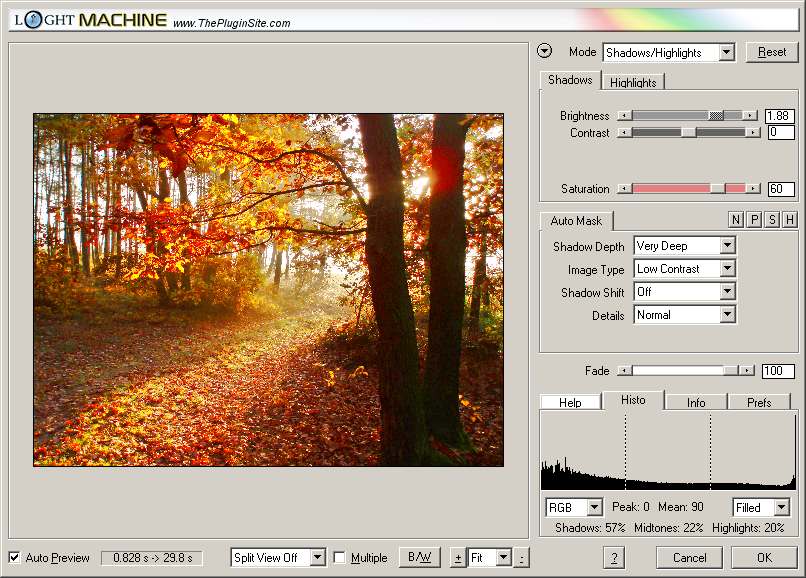This screenshot has width=806, height=578.
Task: Open help with the question mark button
Action: (x=614, y=558)
